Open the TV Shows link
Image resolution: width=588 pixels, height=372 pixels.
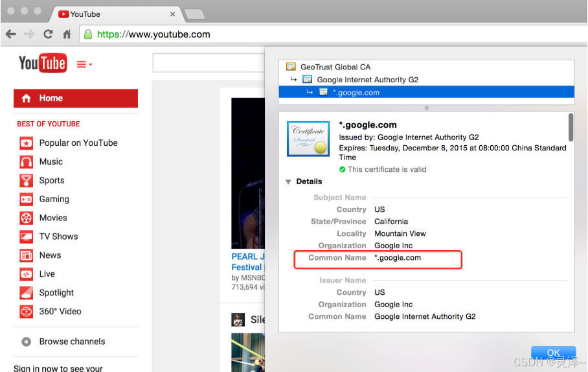(x=58, y=237)
